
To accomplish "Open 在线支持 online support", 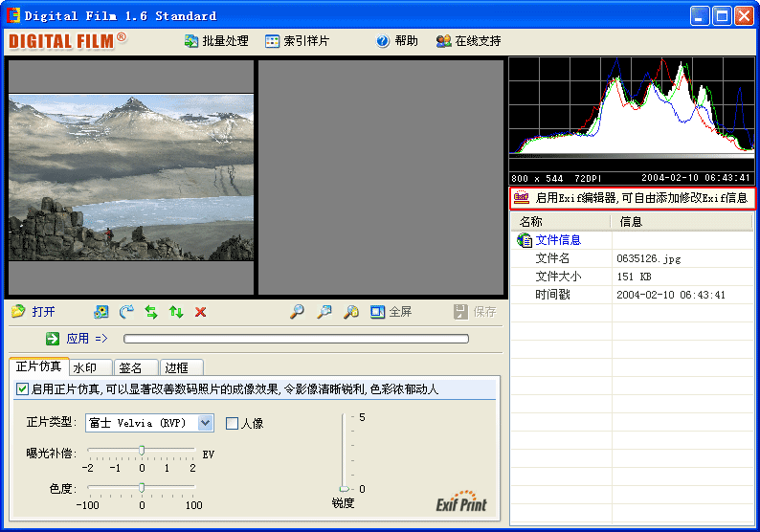I will [x=468, y=41].
